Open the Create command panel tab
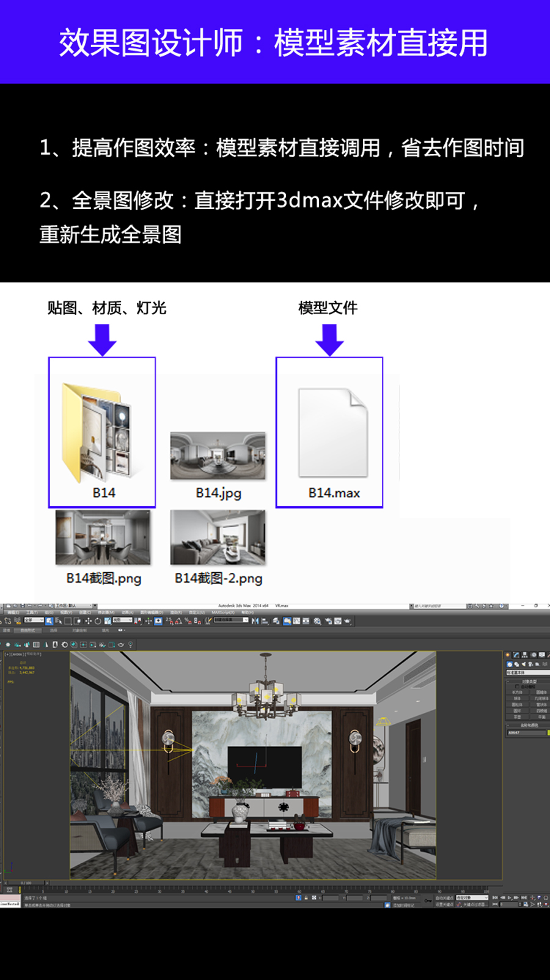This screenshot has height=980, width=550. pos(508,655)
